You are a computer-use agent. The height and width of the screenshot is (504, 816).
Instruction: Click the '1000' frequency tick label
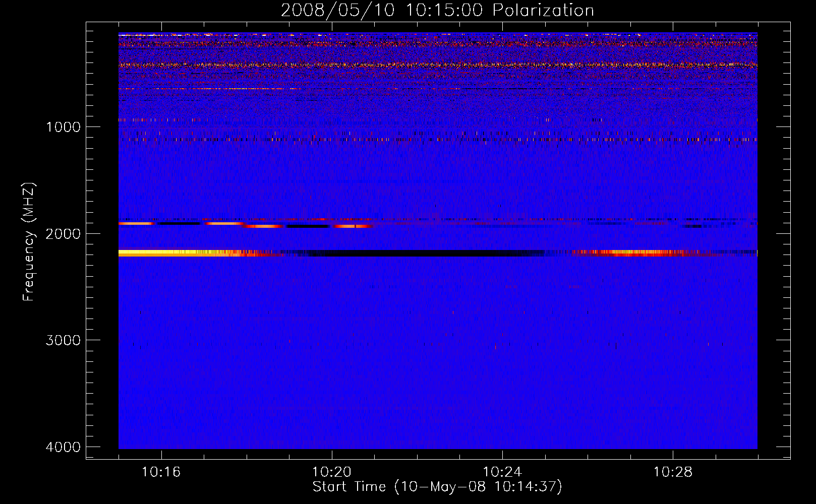point(63,127)
